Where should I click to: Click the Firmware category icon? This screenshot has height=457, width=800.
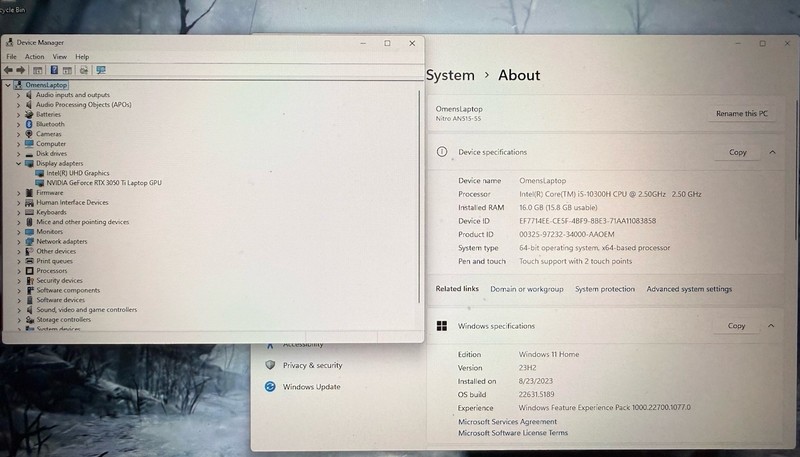click(29, 193)
